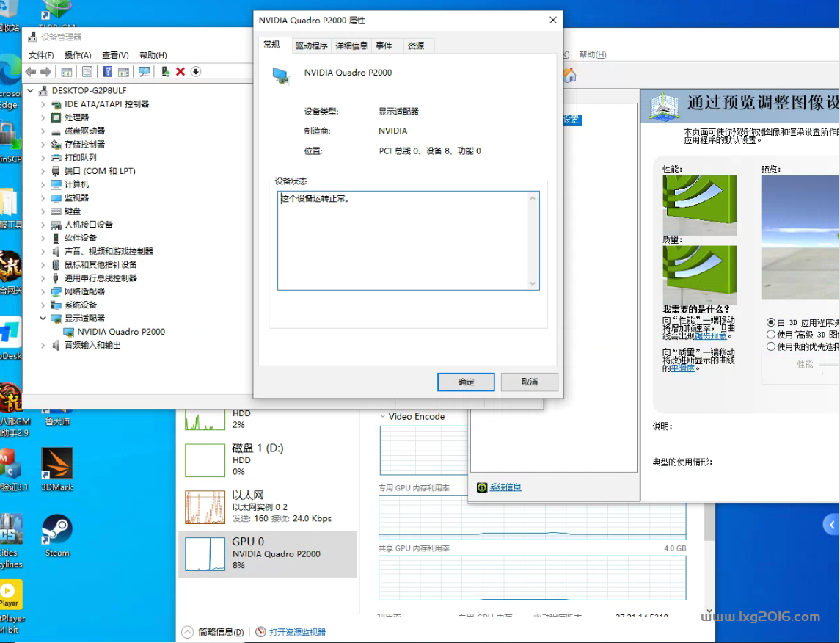840x643 pixels.
Task: Click the 质量 preview thumbnail in NVIDIA panel
Action: 700,275
